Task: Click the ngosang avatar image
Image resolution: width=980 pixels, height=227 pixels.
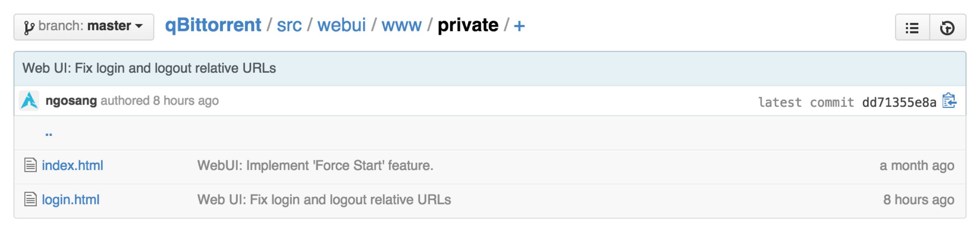Action: tap(29, 101)
